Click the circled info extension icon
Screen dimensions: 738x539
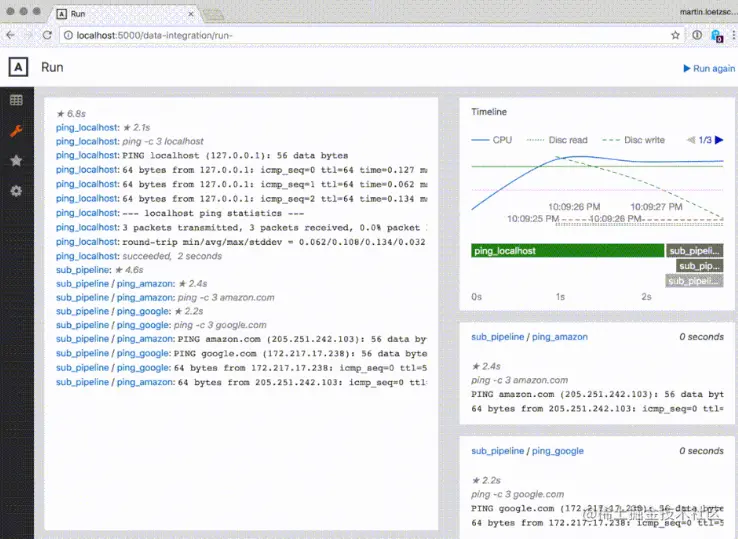click(x=697, y=35)
